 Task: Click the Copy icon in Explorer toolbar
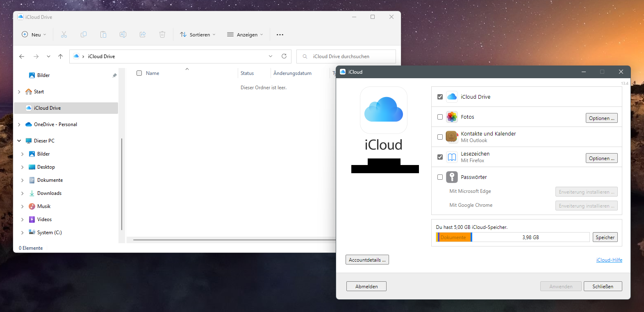pos(84,34)
